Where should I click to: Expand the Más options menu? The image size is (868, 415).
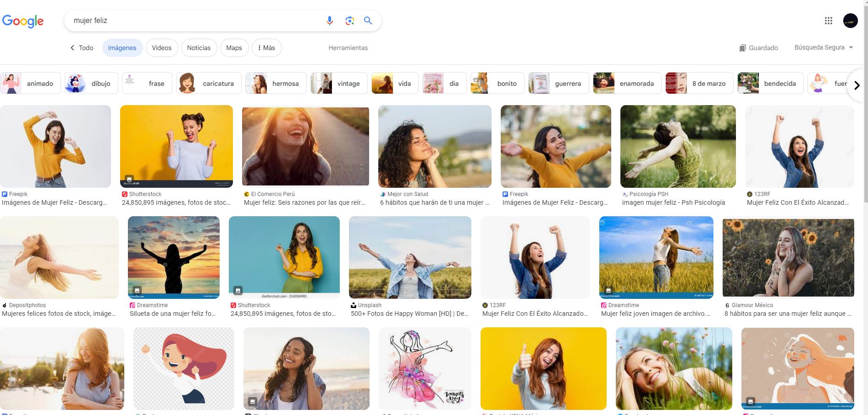(266, 48)
